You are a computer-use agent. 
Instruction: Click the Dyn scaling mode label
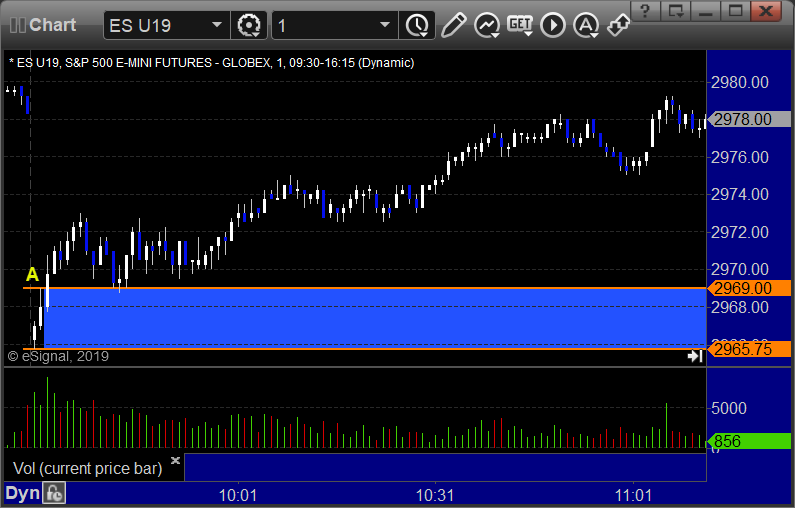tap(22, 493)
